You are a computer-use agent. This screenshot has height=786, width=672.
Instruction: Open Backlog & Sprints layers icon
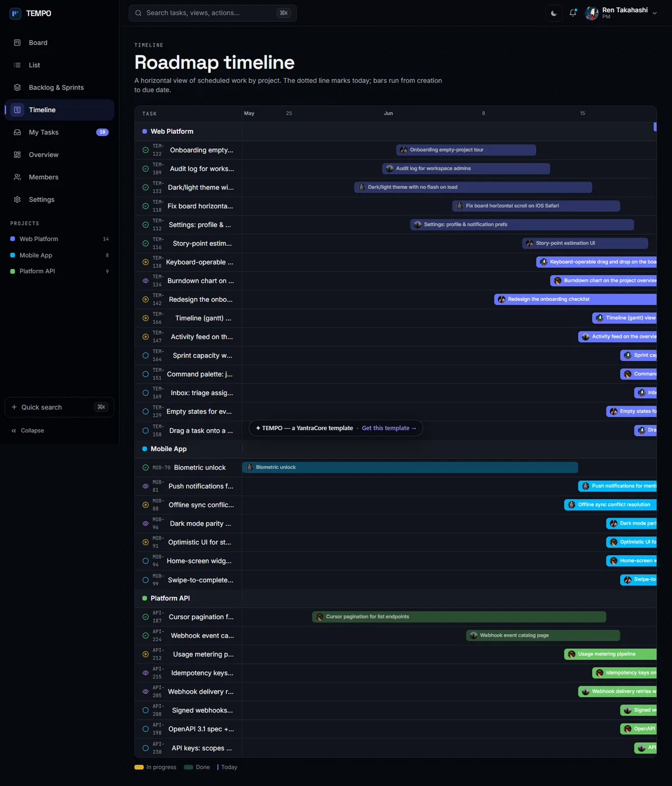click(17, 87)
